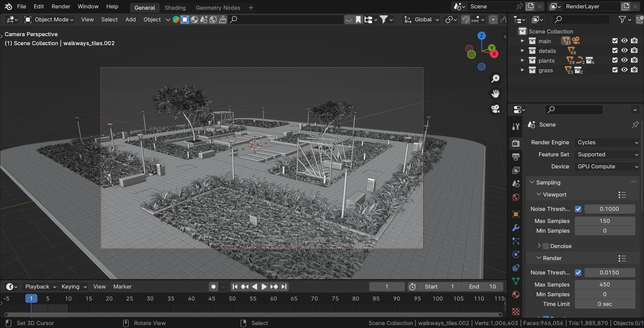Click viewport Max Samples 150 field
This screenshot has height=328, width=644.
pos(605,221)
